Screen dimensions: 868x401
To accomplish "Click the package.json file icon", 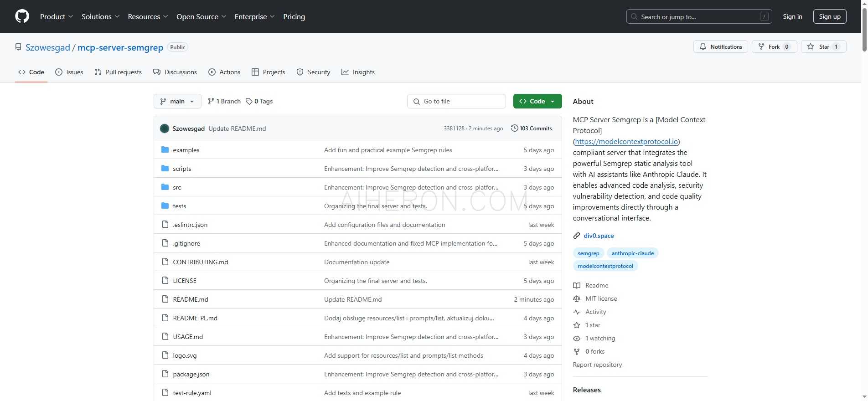I will click(165, 374).
